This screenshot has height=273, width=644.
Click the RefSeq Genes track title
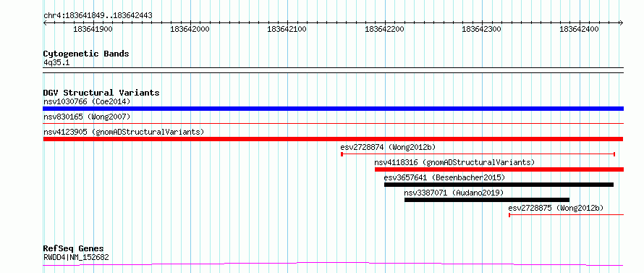coord(73,249)
